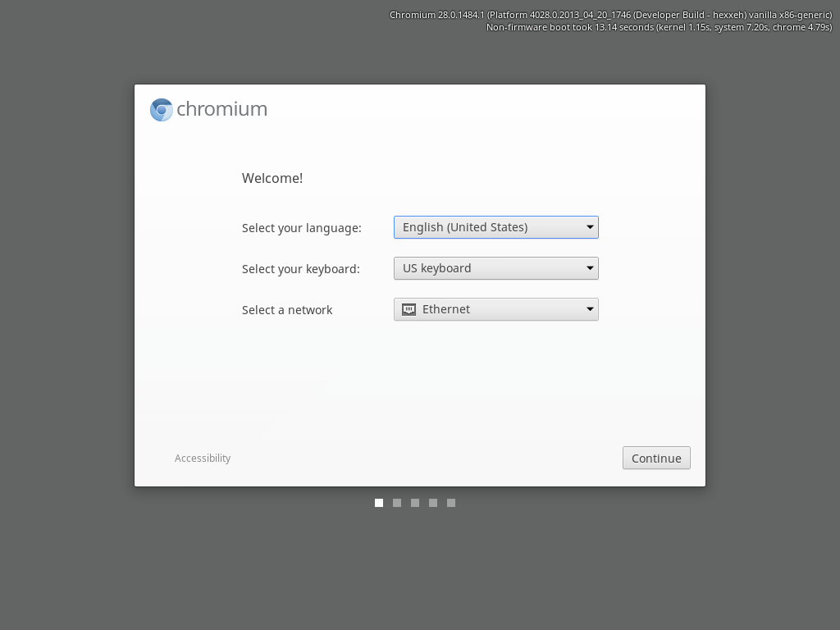Click the Chromium logo icon
This screenshot has width=840, height=630.
(162, 110)
